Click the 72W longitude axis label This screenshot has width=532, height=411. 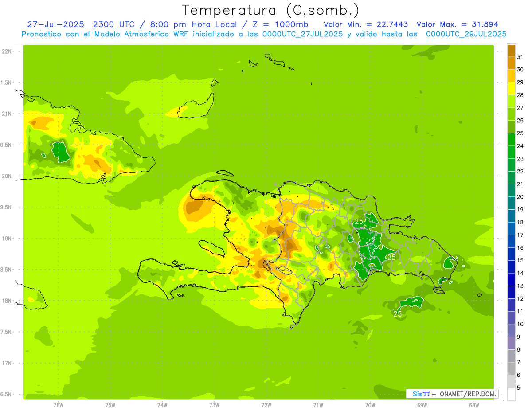tap(266, 405)
